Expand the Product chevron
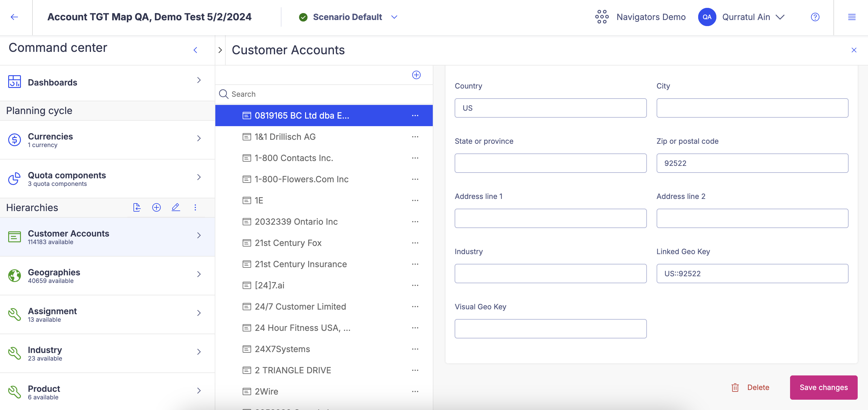 [x=199, y=391]
